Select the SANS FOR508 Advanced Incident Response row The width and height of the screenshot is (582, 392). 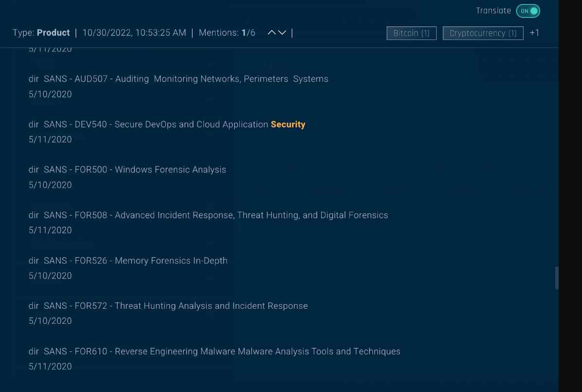pos(208,215)
